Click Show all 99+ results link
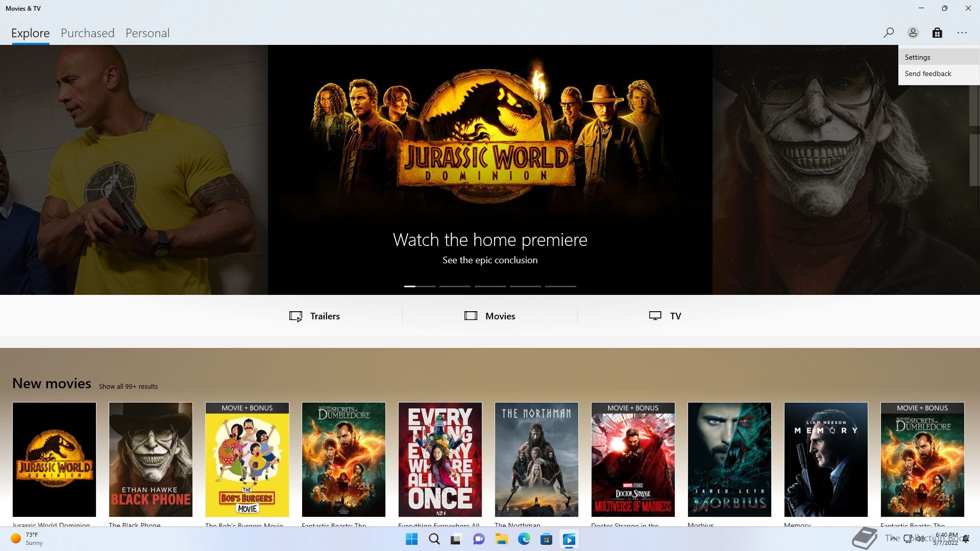The width and height of the screenshot is (980, 551). 128,386
